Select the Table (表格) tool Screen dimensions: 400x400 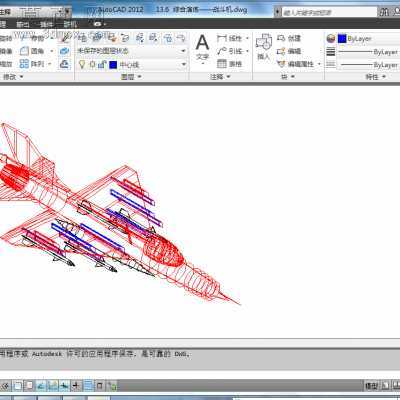click(229, 64)
